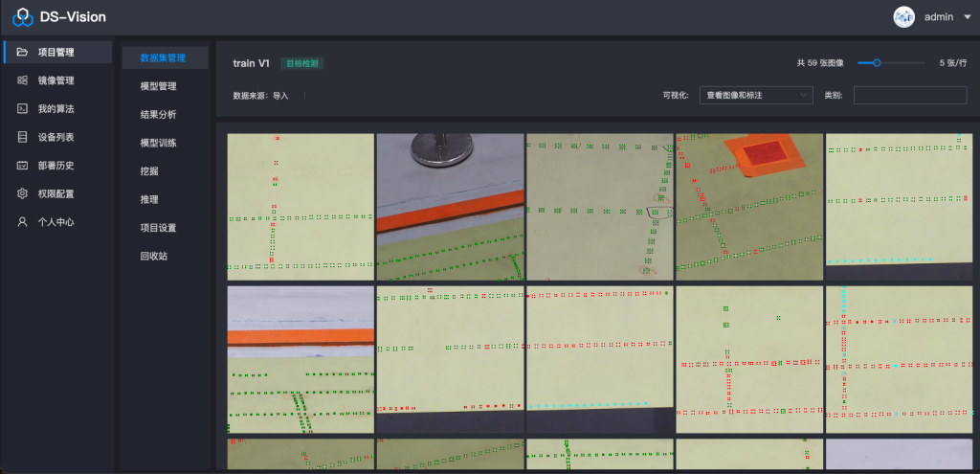Open second-row thumbnail with green top dotted line
The width and height of the screenshot is (980, 474).
pos(450,359)
